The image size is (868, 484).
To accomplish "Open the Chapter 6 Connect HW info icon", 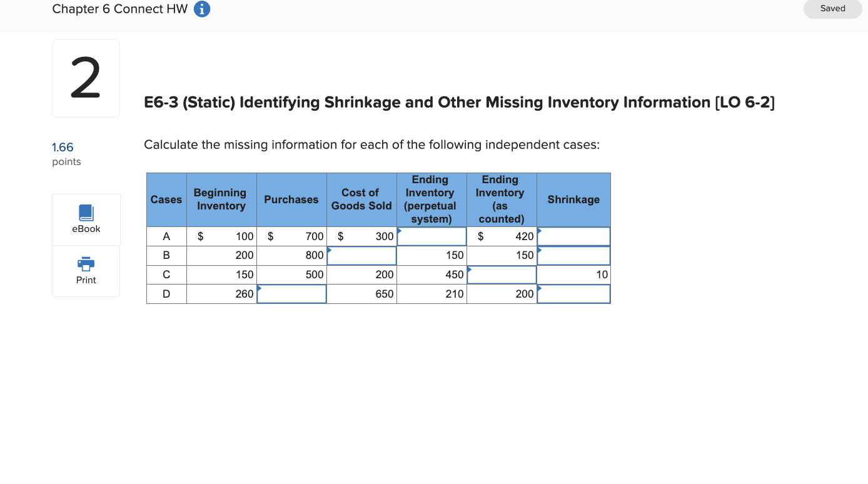I will tap(201, 9).
